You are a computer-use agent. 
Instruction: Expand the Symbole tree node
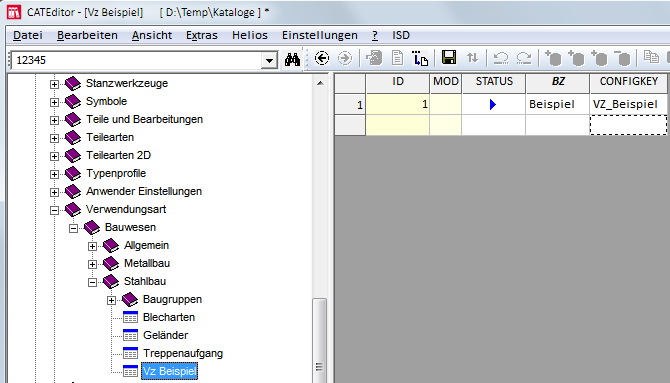pos(54,102)
